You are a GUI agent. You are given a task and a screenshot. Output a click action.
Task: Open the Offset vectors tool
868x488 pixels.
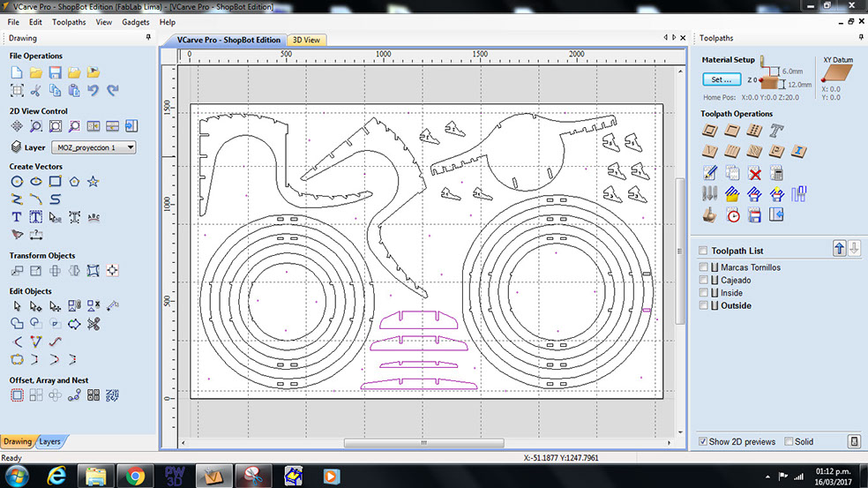[x=17, y=395]
